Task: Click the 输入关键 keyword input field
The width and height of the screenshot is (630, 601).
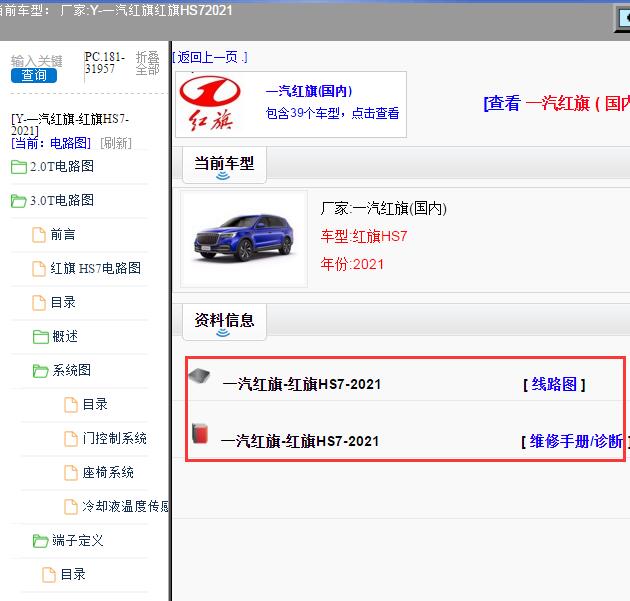Action: (37, 61)
